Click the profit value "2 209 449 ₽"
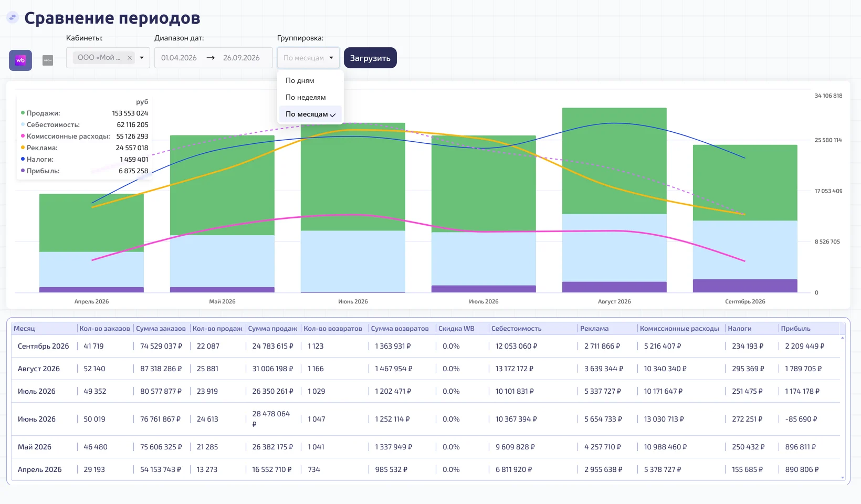The height and width of the screenshot is (504, 861). tap(805, 346)
